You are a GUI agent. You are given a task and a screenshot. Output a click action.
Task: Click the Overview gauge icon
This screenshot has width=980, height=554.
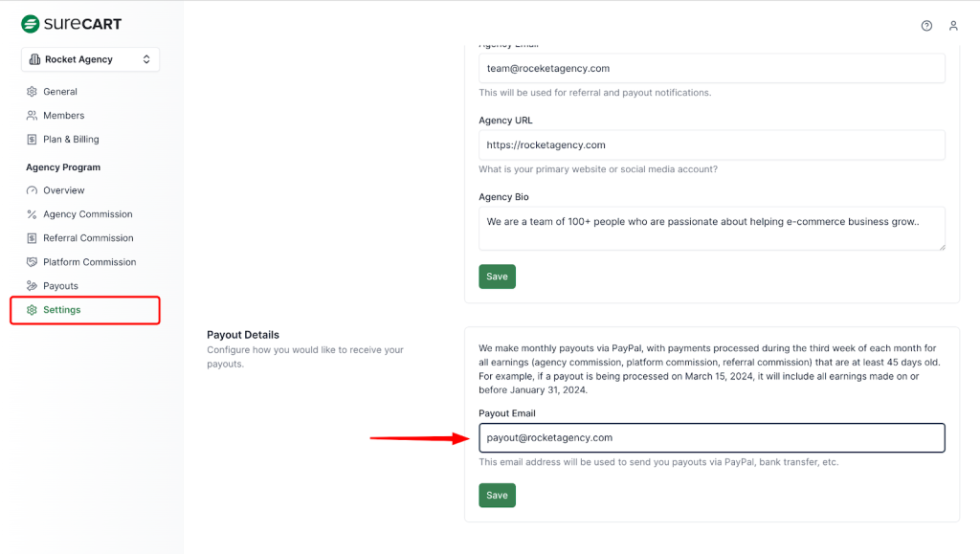32,190
